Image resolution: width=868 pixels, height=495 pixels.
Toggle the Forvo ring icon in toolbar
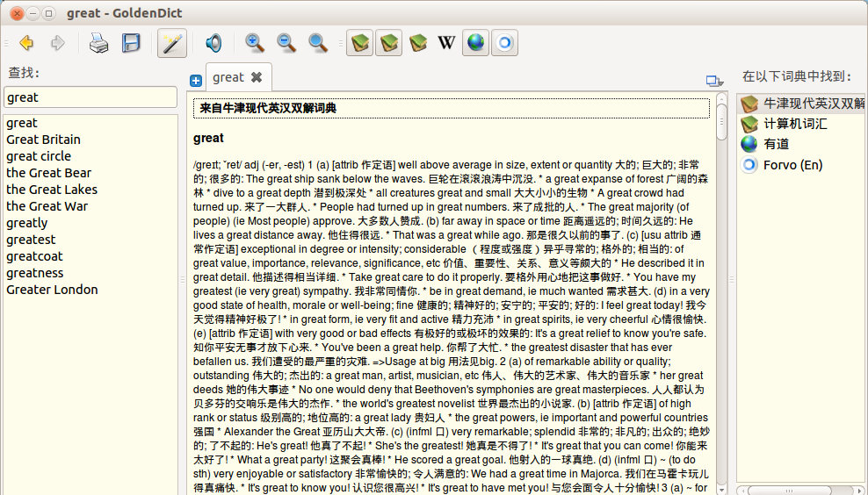point(504,43)
